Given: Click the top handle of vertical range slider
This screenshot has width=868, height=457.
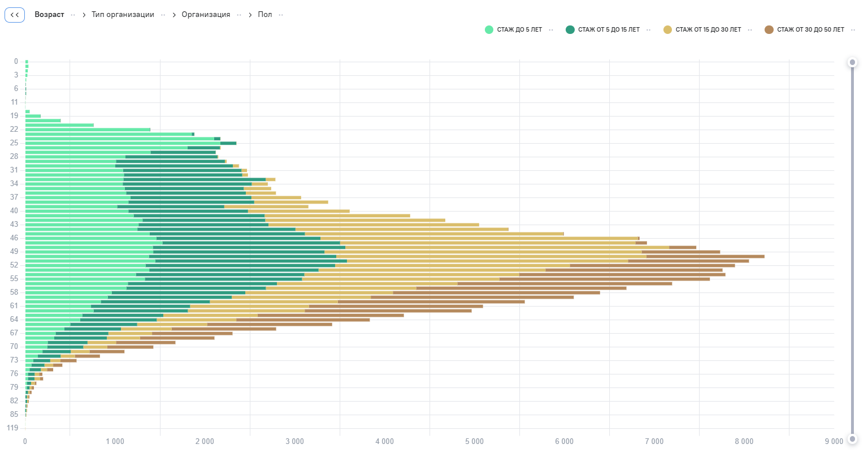Looking at the screenshot, I should pos(852,62).
